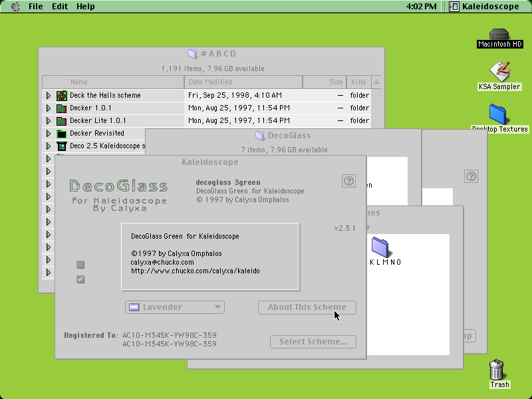Click the 'decoglass 3green' scheme name
Screen dimensions: 532x399
pos(228,182)
